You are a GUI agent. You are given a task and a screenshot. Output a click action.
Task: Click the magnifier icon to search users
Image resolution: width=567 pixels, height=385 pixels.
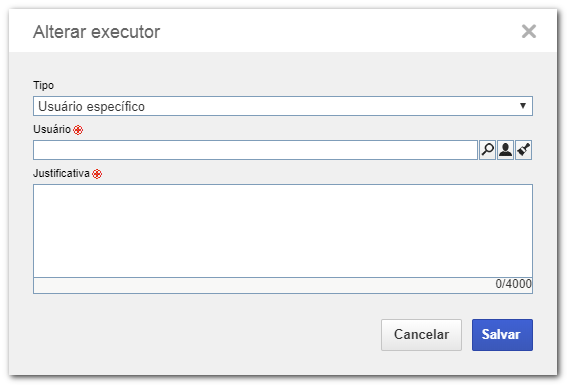(487, 150)
